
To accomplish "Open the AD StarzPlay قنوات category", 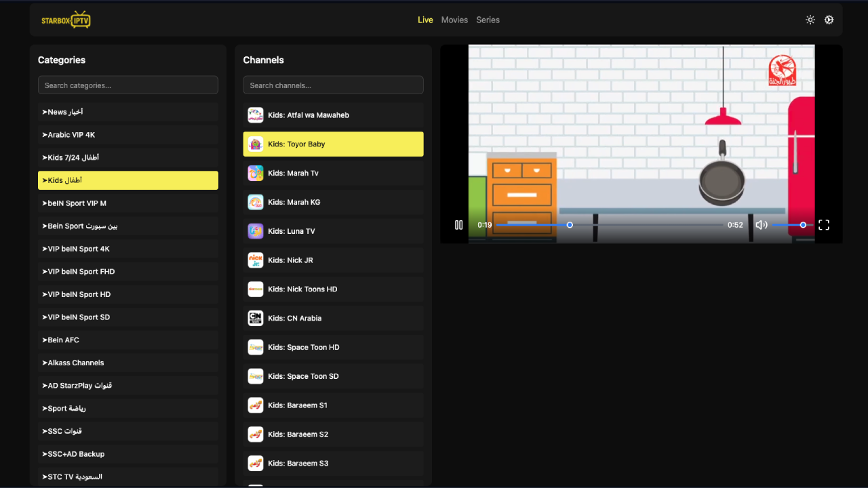I will tap(128, 386).
